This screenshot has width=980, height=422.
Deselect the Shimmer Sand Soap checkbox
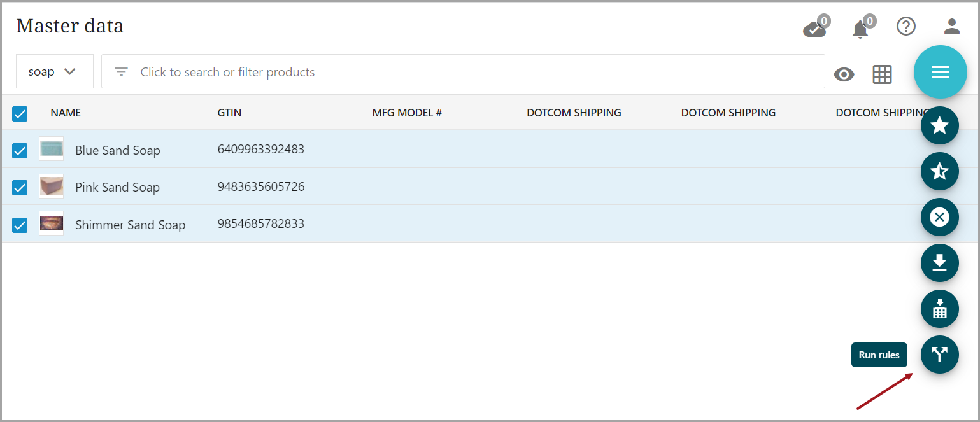pyautogui.click(x=20, y=225)
